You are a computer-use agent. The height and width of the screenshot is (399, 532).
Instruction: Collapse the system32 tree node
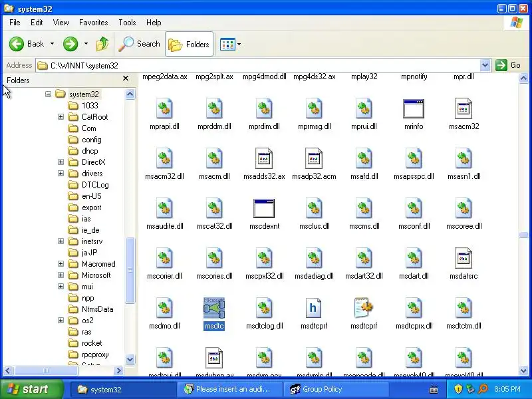48,94
